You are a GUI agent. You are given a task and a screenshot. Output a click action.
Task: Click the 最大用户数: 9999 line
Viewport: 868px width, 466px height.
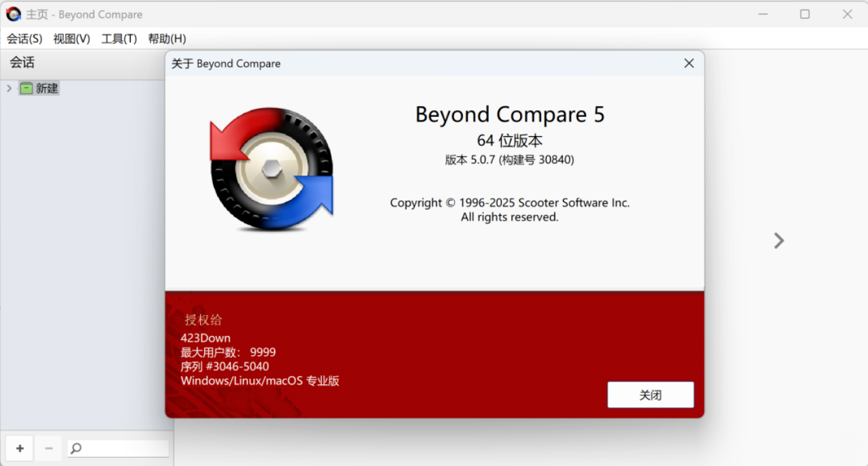pos(228,352)
